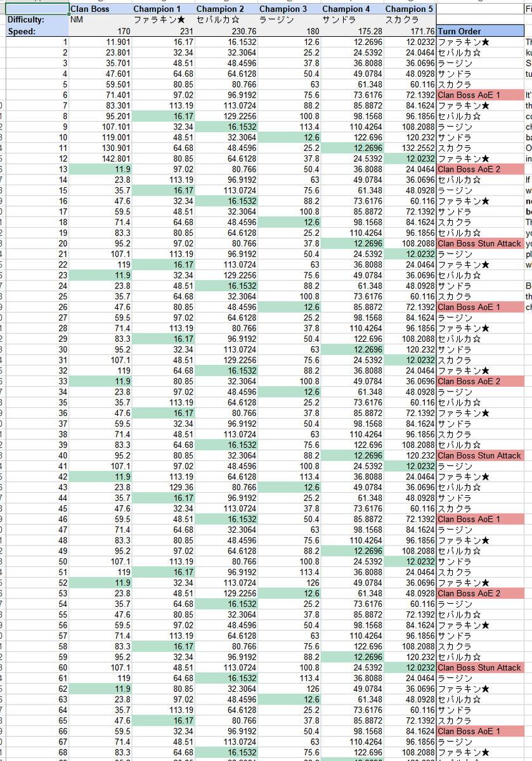Select "Clan Boss AoE 1" in turn 66 row
This screenshot has height=761, width=532.
(x=480, y=731)
